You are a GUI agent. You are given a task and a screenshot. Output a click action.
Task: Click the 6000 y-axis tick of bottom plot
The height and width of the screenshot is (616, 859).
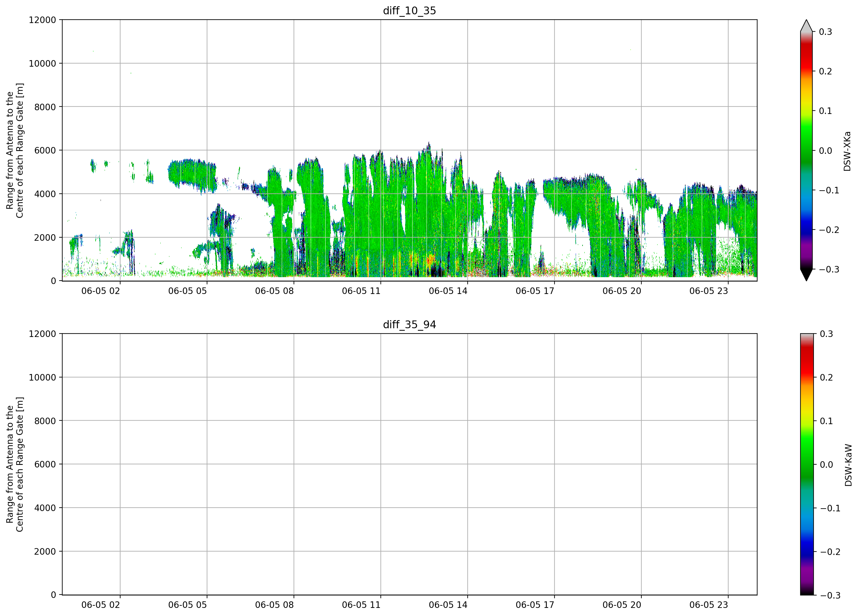[45, 464]
